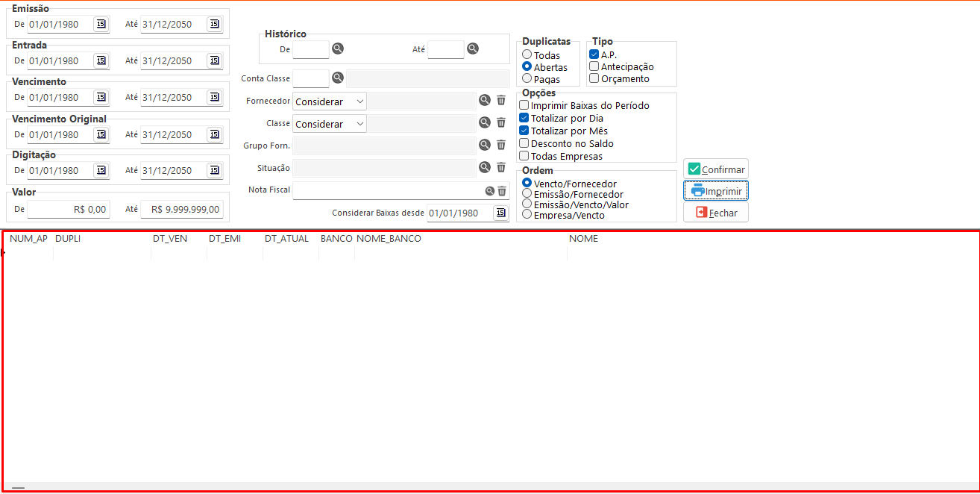Clear Nota Fiscal with trash icon
The height and width of the screenshot is (494, 980).
click(502, 191)
